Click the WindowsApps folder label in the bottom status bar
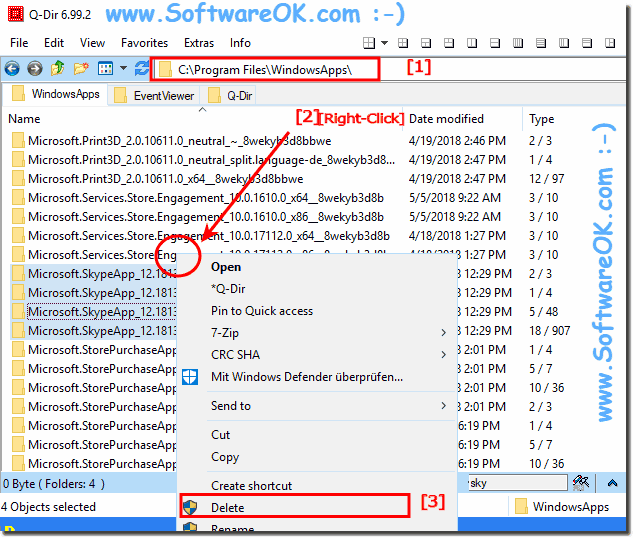This screenshot has height=538, width=633. pos(570,507)
